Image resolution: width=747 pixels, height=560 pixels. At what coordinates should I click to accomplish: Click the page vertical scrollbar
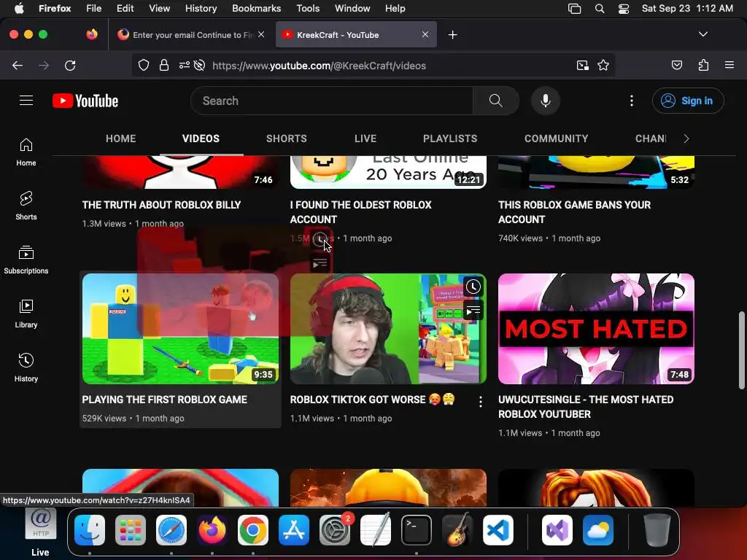tap(741, 350)
